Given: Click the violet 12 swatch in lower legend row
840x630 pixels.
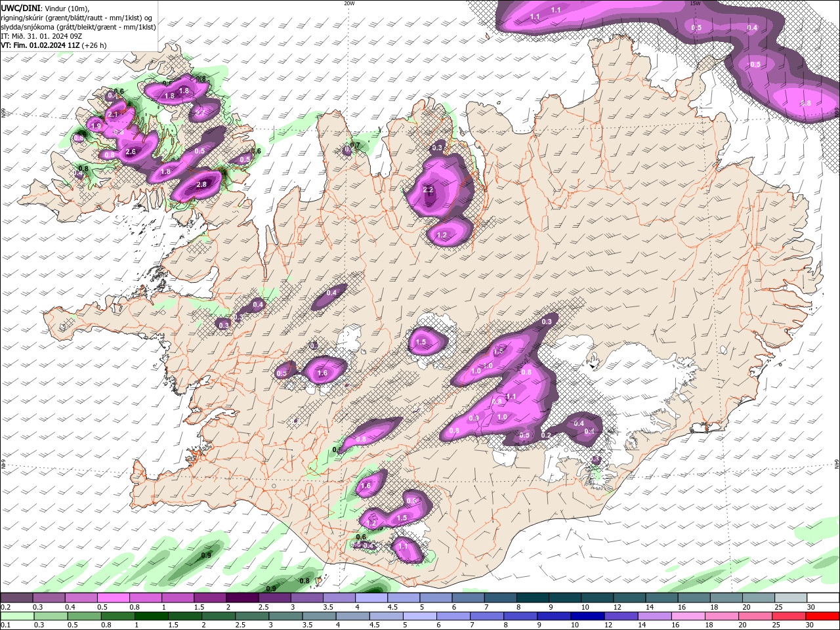Looking at the screenshot, I should point(621,616).
